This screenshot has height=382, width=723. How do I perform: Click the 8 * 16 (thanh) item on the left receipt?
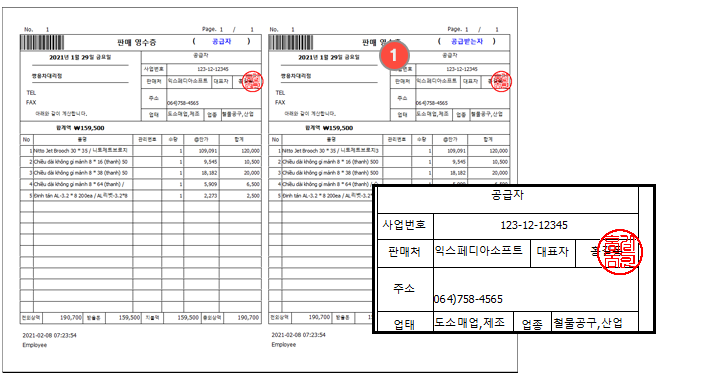point(81,162)
